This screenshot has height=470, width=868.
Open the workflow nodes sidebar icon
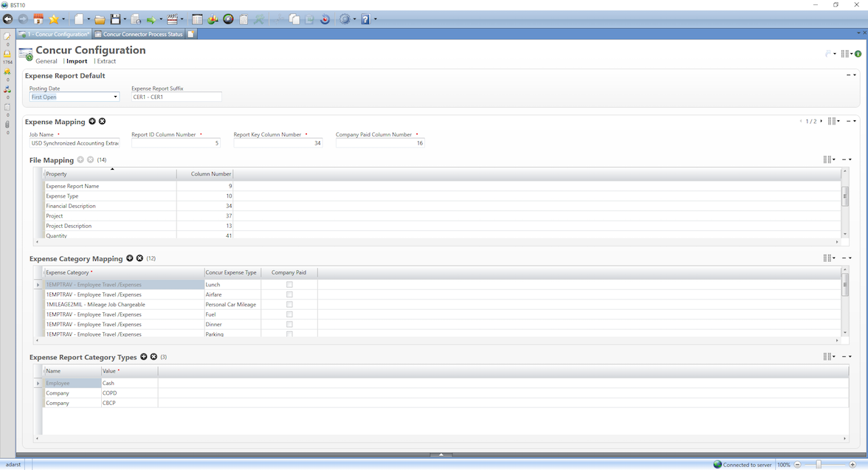[x=7, y=89]
